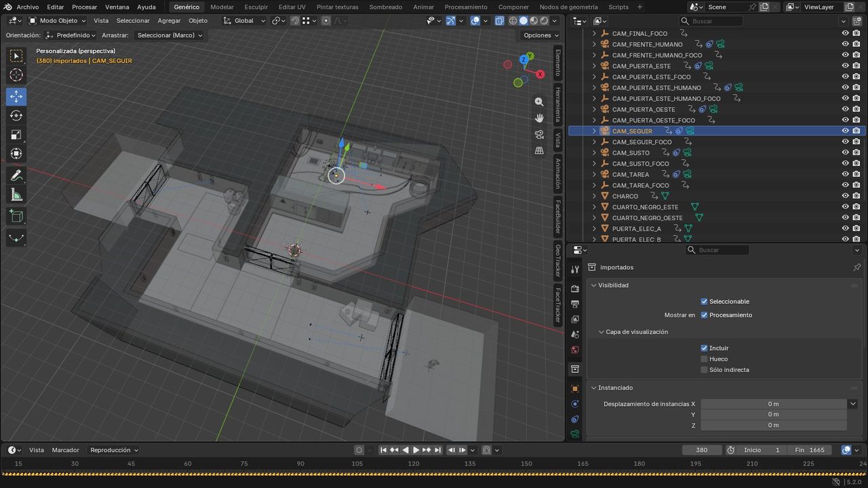Switch to the Modelar workspace tab

click(222, 7)
